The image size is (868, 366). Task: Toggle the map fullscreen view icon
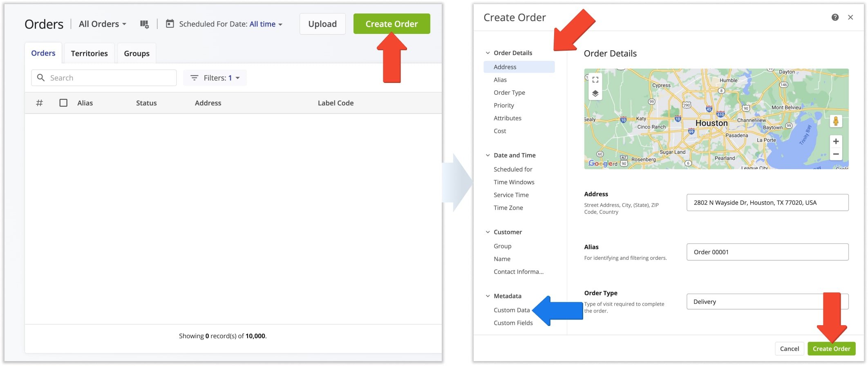[x=595, y=80]
